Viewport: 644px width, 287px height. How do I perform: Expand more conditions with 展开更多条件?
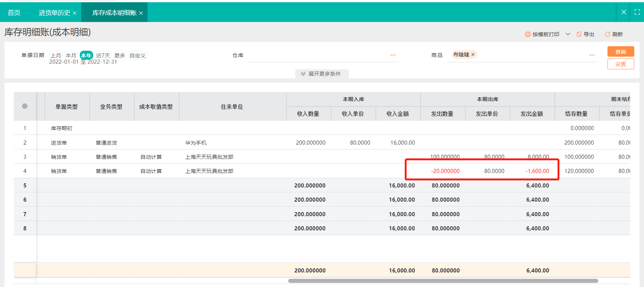point(322,74)
